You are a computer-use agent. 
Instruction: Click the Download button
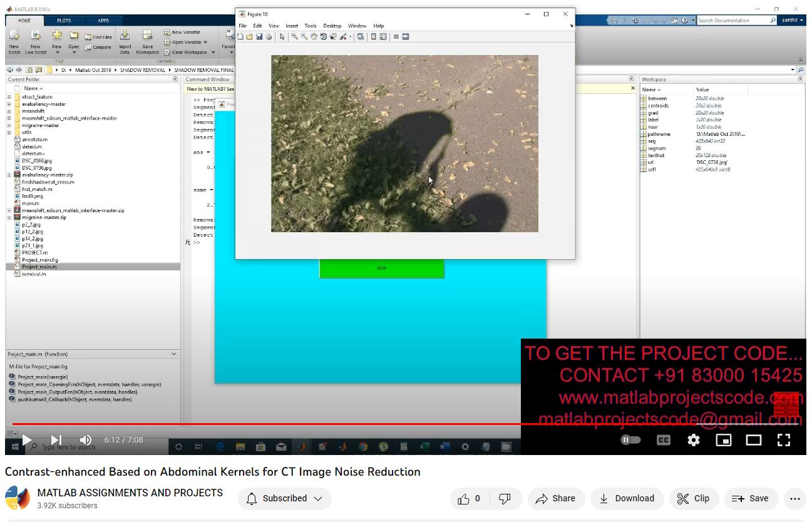coord(627,498)
